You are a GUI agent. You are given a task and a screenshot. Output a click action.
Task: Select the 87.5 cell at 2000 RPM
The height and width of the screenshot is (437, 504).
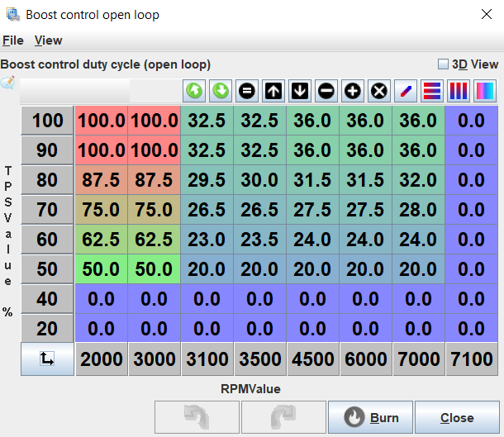[x=101, y=180]
